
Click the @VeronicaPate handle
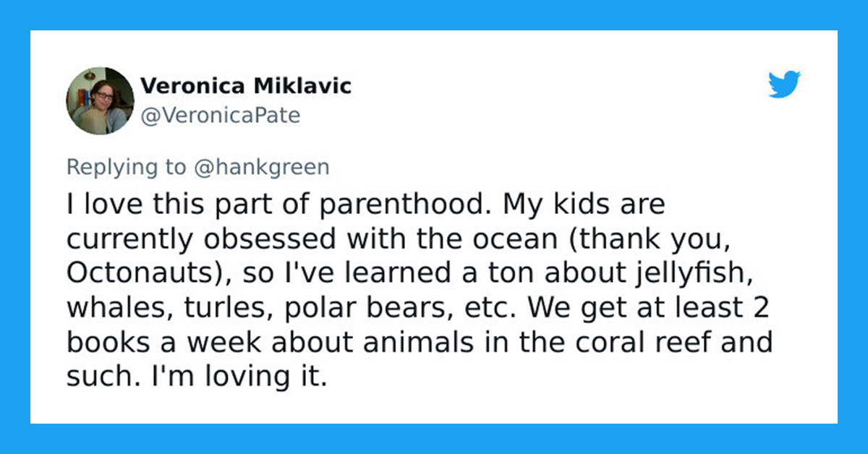[x=221, y=113]
